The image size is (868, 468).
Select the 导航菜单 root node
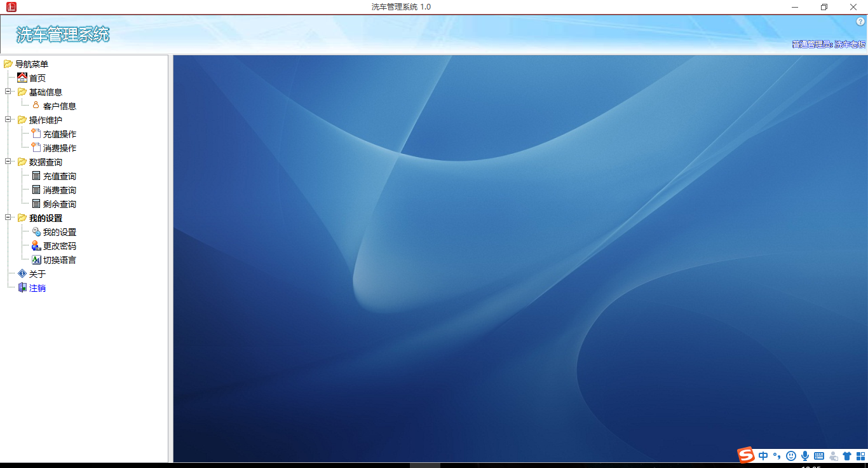click(x=32, y=64)
